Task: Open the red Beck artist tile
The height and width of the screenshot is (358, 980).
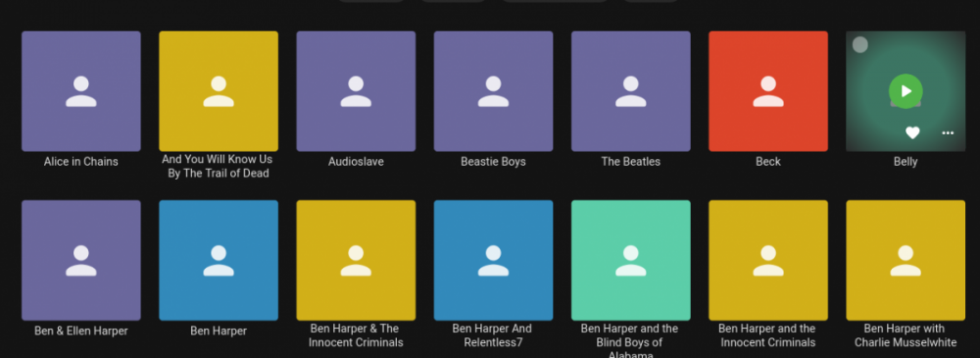Action: coord(768,91)
